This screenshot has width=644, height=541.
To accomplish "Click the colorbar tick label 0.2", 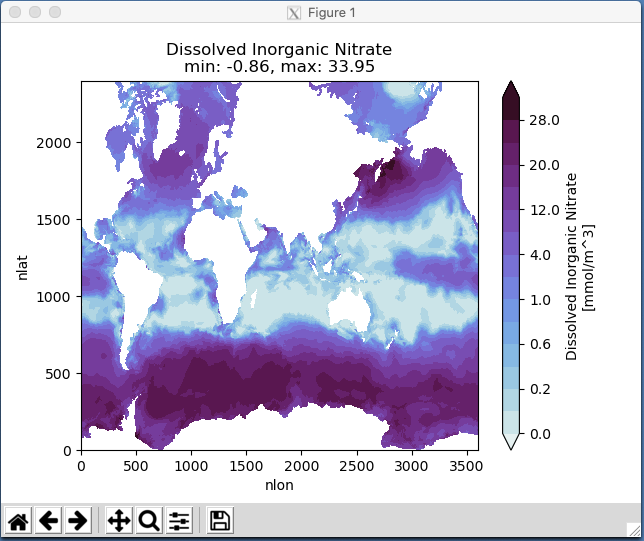I will pos(540,389).
